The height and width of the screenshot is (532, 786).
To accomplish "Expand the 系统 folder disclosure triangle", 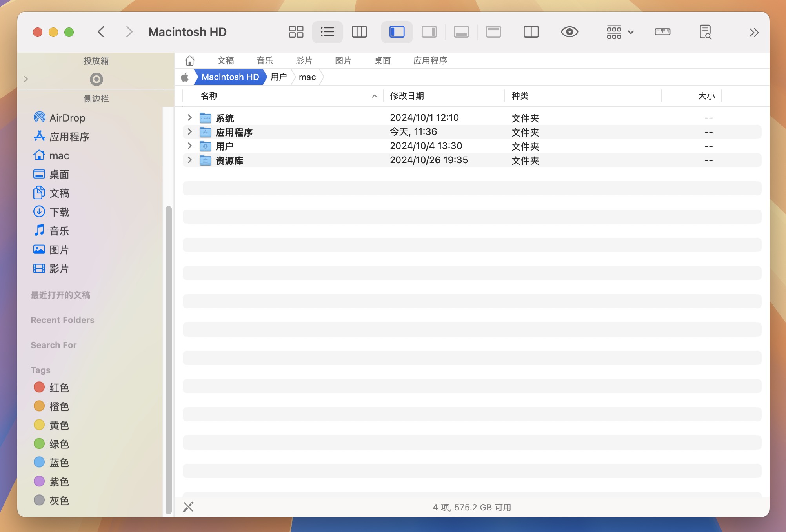I will coord(189,117).
